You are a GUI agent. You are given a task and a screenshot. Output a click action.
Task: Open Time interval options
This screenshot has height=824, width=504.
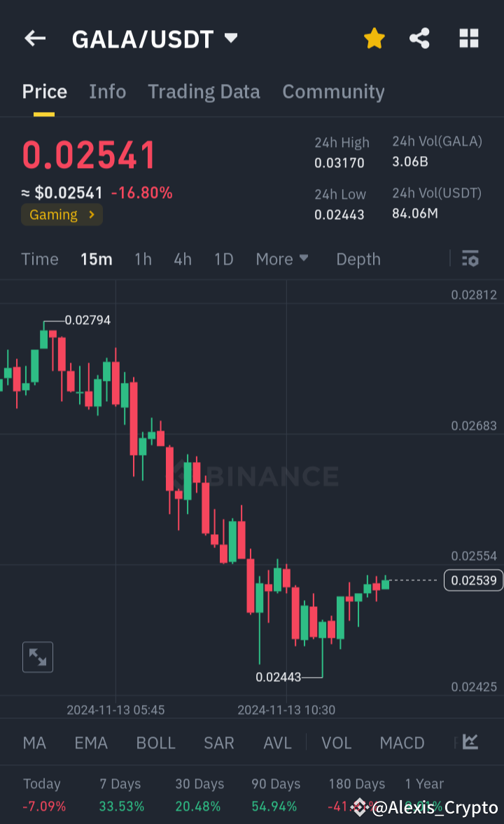(39, 259)
